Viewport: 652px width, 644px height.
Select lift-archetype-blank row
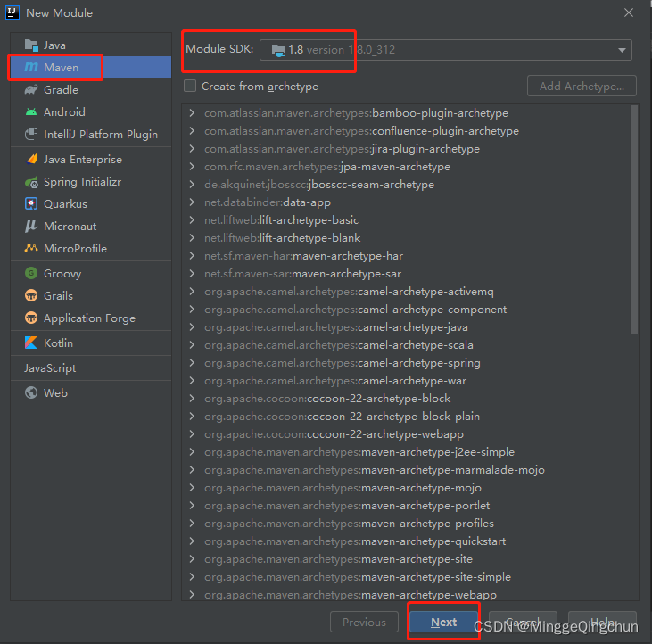tap(406, 238)
